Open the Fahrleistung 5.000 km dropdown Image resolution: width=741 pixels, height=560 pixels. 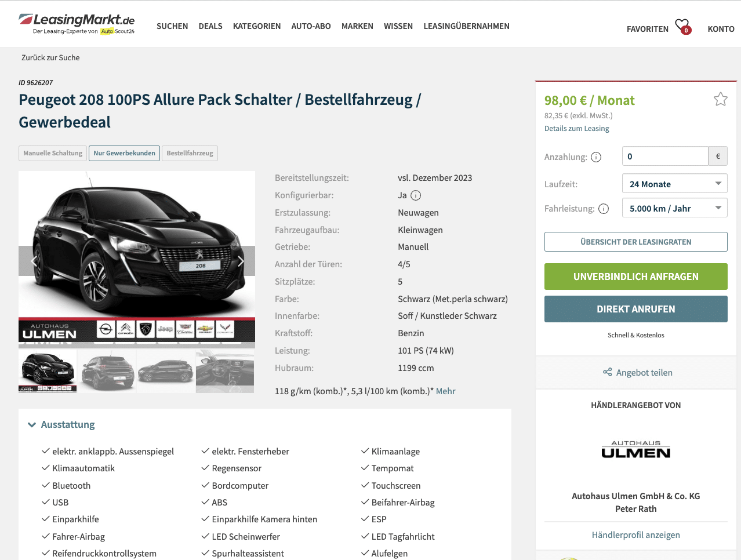674,208
